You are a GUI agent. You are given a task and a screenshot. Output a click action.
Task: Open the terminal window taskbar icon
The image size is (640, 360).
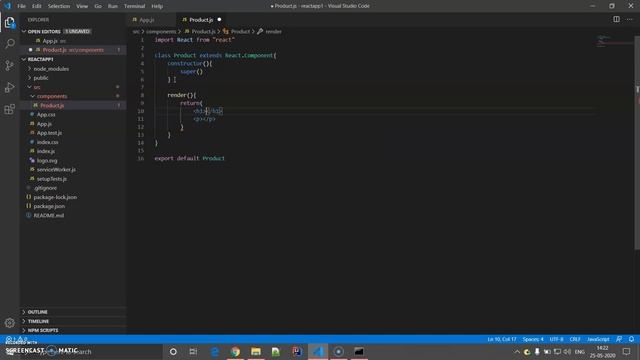359,351
